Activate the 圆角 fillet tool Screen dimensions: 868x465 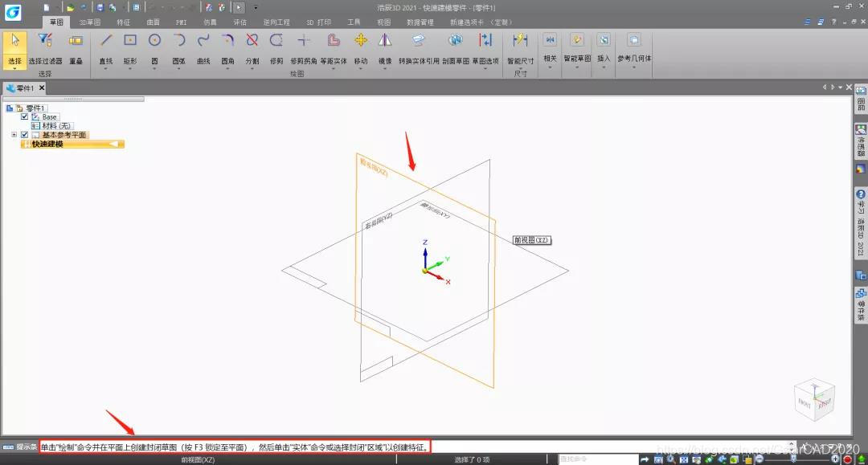[227, 49]
